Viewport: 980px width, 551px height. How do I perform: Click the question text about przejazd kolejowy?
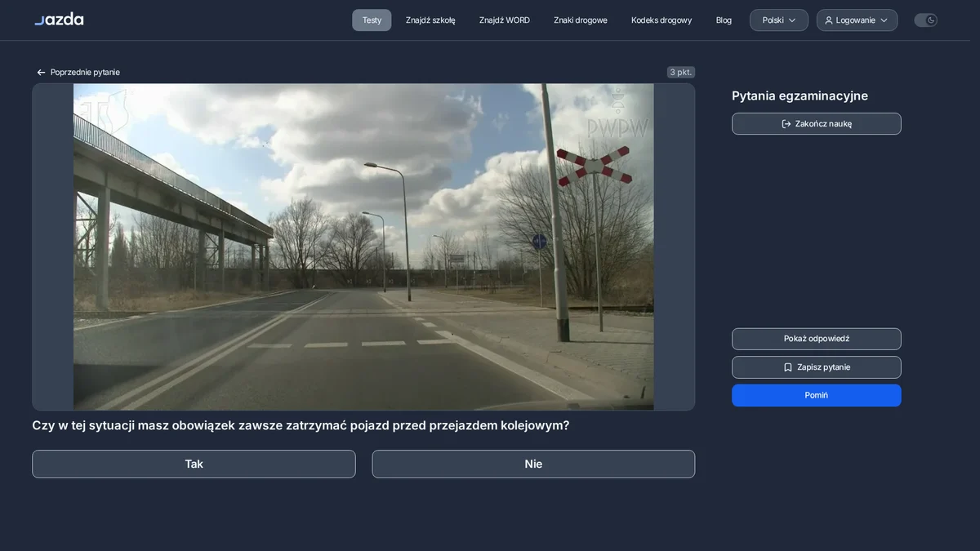coord(301,425)
